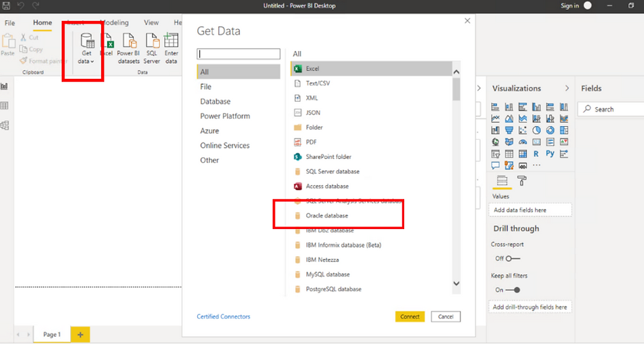Open the Certified Connectors link

coord(223,316)
